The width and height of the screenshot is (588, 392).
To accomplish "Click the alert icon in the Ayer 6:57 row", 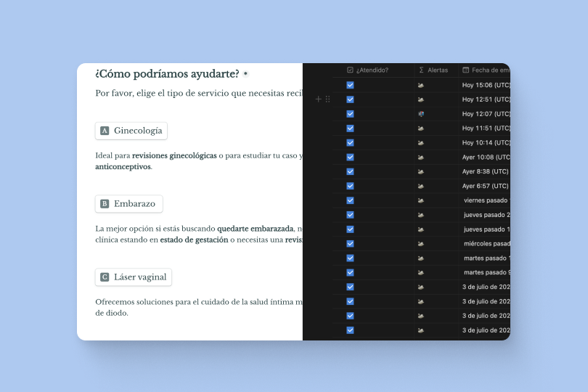I will tap(421, 186).
